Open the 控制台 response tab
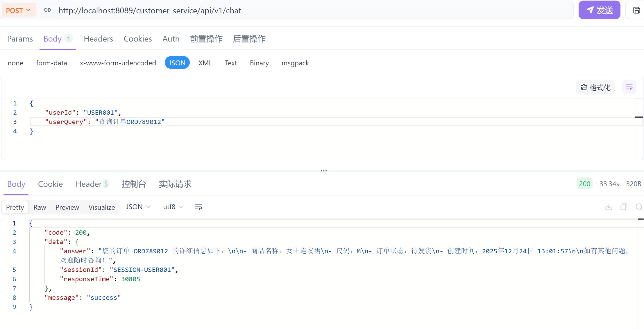 (134, 184)
